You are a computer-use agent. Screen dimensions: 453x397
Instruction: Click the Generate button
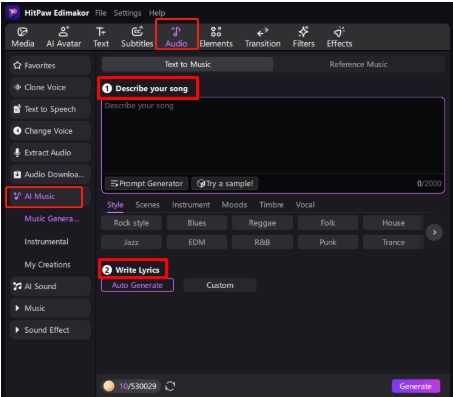[x=416, y=386]
